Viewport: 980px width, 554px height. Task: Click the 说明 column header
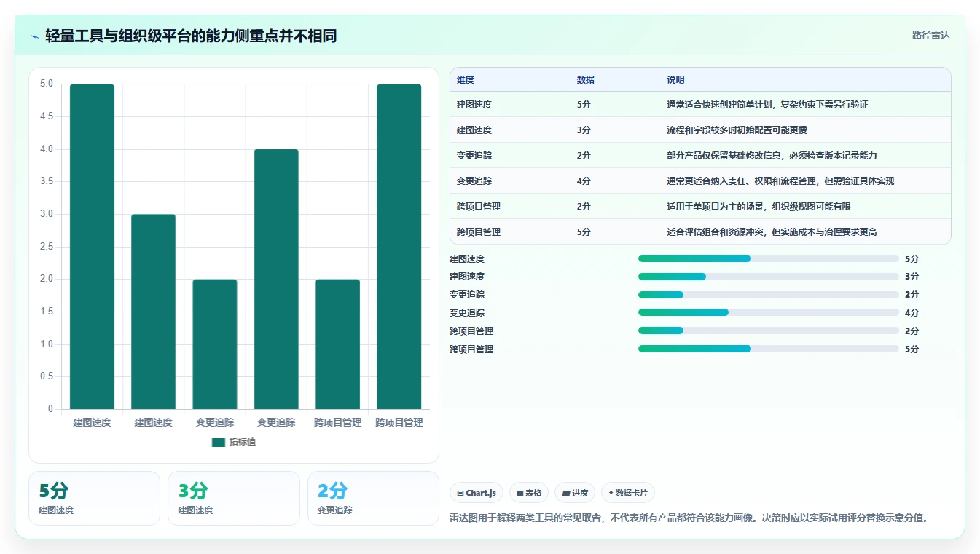[675, 80]
